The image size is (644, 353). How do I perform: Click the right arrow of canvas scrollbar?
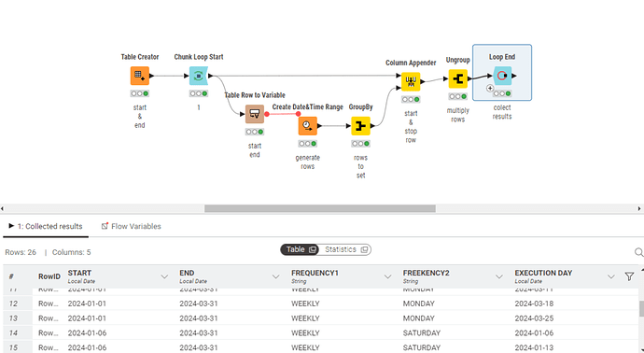click(x=639, y=209)
